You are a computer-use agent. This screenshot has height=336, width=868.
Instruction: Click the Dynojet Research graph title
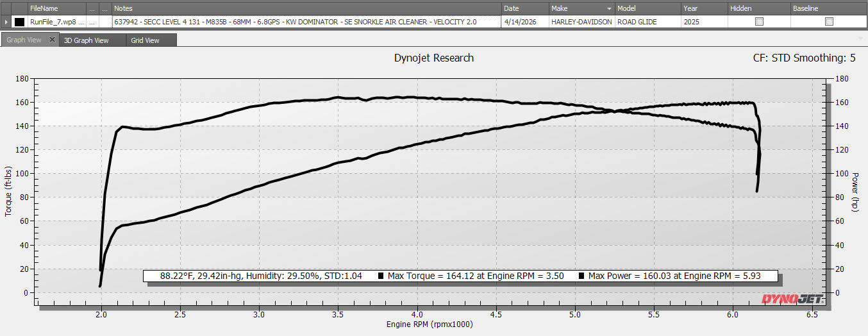pos(434,58)
